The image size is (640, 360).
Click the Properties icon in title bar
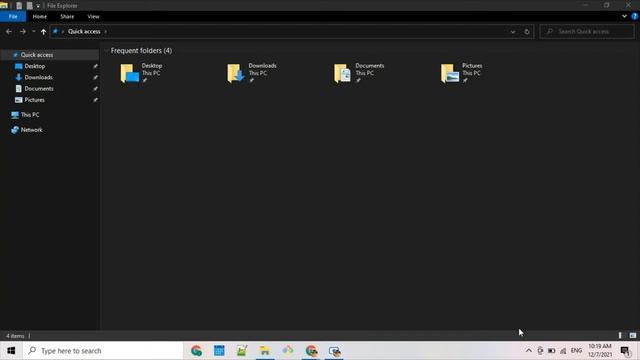point(19,6)
